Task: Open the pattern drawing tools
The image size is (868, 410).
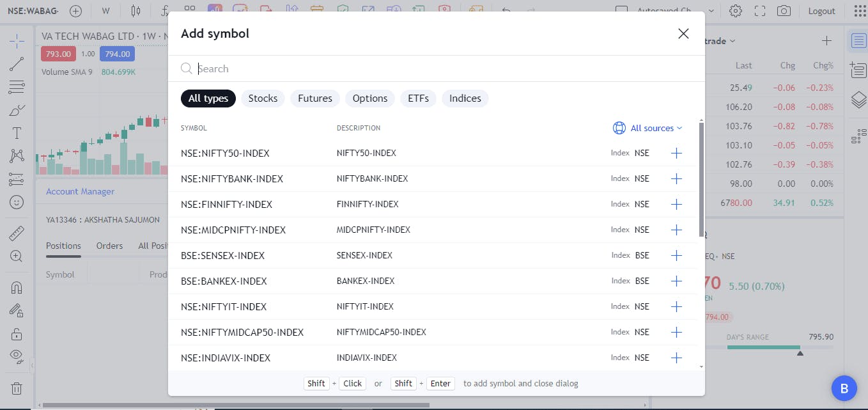Action: click(x=17, y=156)
